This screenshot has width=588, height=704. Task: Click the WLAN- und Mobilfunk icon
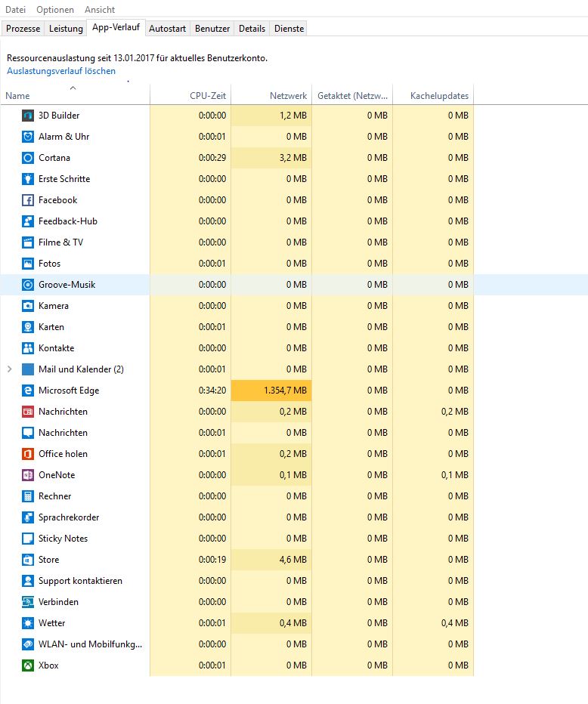28,644
